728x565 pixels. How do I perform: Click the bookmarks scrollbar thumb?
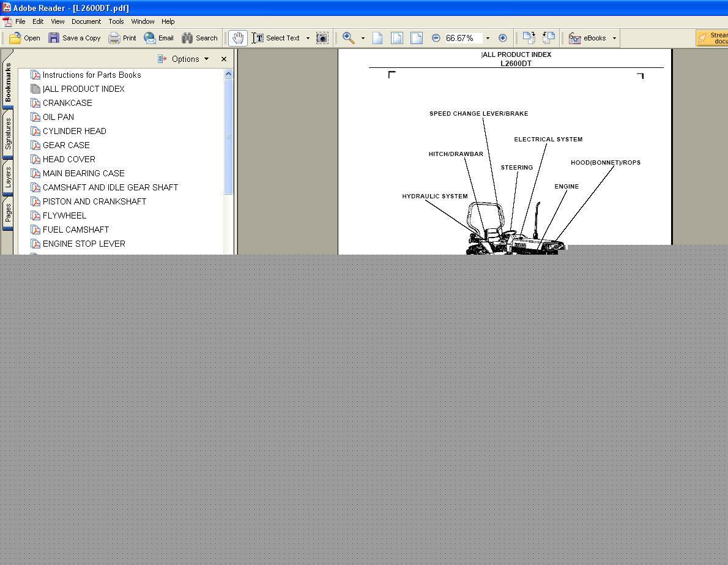click(x=228, y=137)
